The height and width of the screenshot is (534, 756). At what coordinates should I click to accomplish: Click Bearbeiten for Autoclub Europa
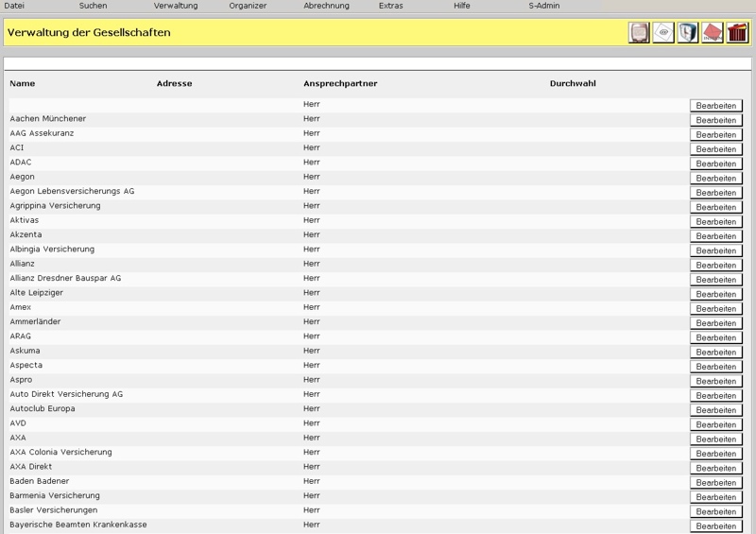(x=716, y=409)
